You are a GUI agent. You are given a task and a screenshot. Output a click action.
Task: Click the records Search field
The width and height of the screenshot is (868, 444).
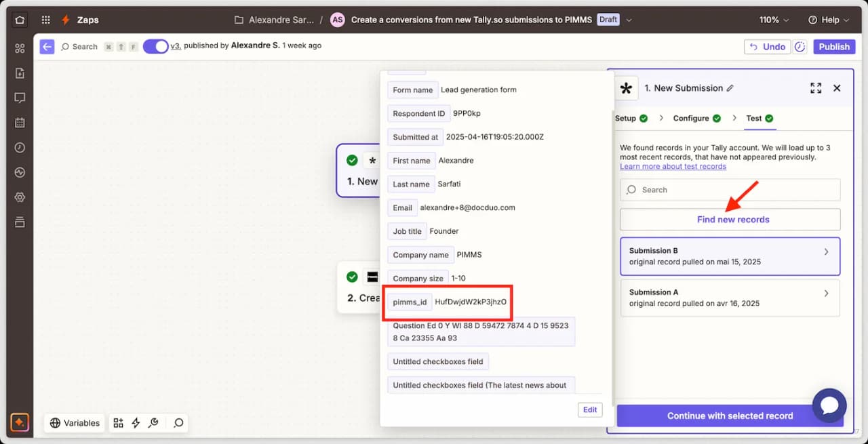click(x=730, y=190)
